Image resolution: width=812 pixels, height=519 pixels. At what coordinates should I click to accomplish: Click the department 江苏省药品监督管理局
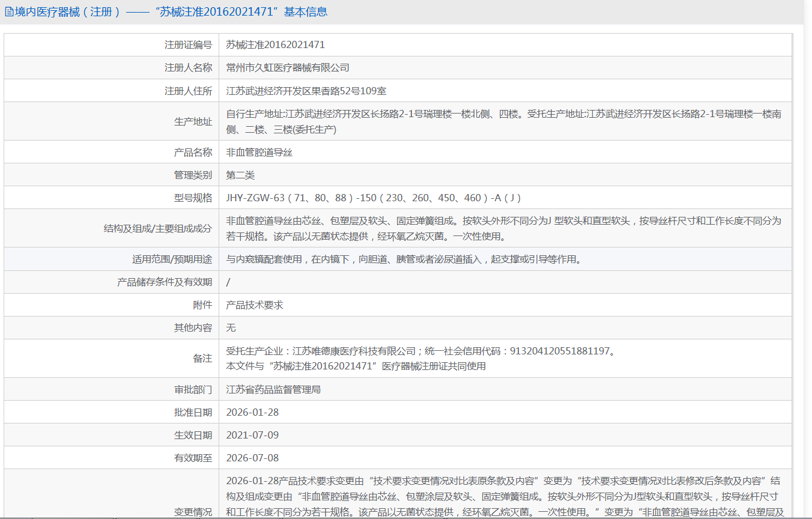(x=273, y=390)
